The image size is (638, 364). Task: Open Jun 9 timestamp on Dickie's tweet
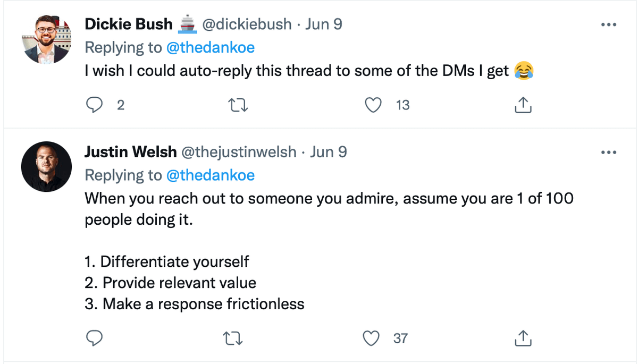[323, 24]
